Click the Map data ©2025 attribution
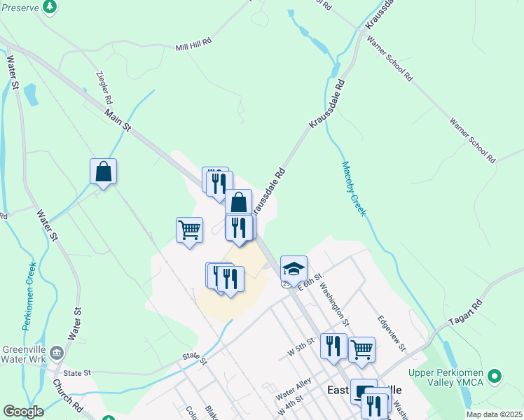The image size is (524, 420). tap(495, 415)
